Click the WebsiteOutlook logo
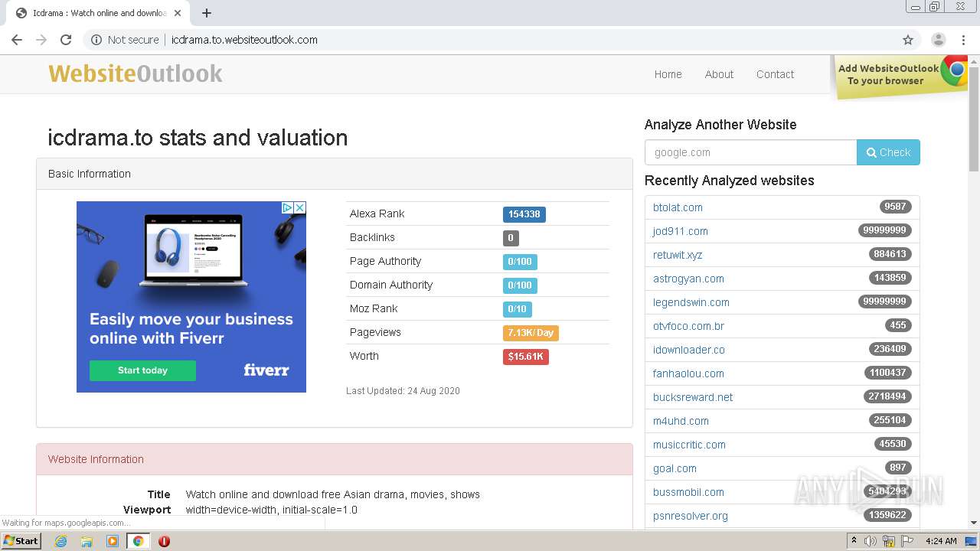 click(x=136, y=73)
